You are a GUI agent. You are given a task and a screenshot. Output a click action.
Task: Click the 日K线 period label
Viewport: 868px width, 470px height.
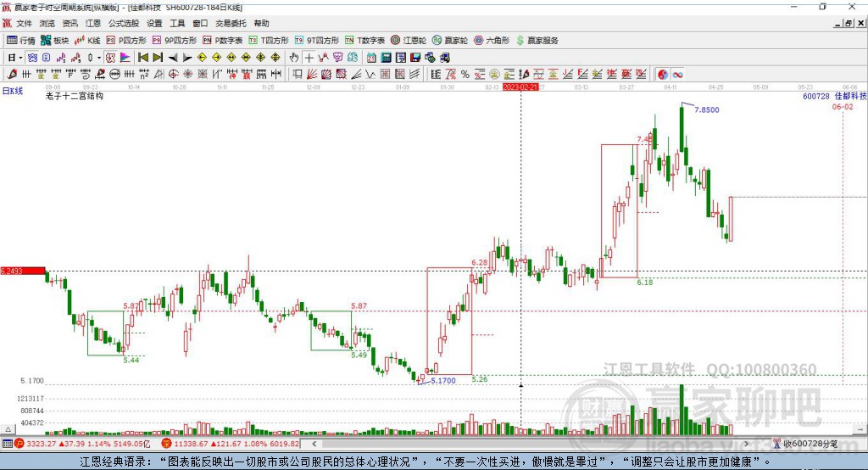tap(13, 91)
